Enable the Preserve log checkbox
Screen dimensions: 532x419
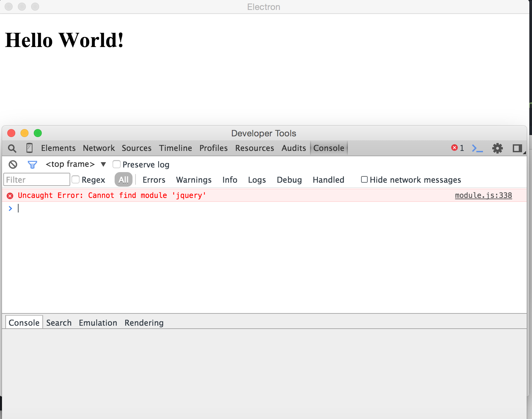click(117, 164)
